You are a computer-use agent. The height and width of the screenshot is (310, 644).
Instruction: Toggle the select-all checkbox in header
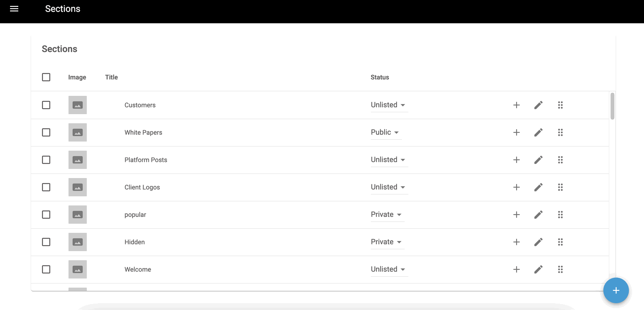click(46, 77)
